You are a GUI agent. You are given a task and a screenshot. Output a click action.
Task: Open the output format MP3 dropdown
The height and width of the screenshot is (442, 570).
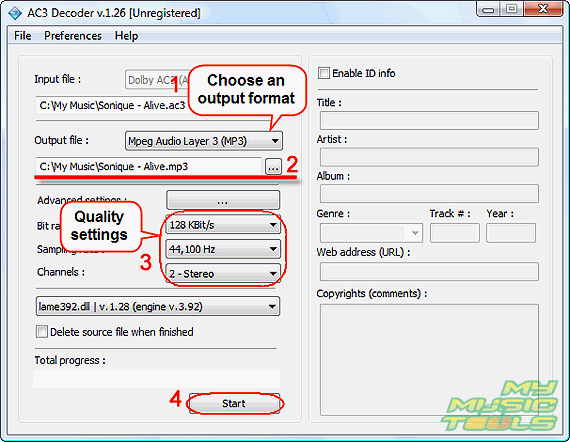[x=204, y=141]
